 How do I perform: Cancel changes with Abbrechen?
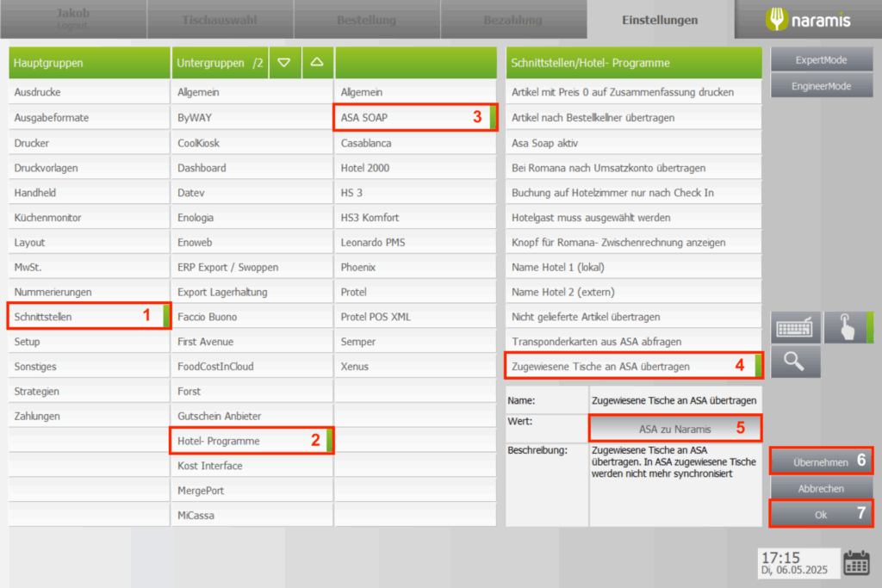point(820,488)
